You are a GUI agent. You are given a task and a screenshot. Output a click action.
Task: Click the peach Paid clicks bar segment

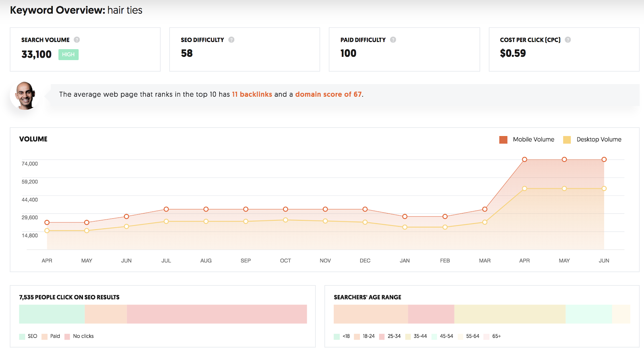[x=106, y=314]
